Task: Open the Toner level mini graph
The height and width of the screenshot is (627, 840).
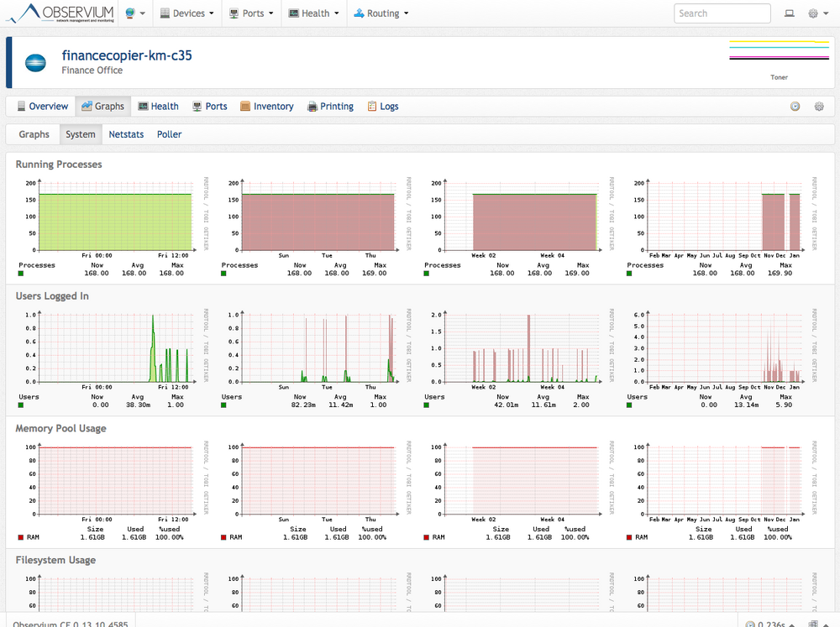Action: click(779, 60)
